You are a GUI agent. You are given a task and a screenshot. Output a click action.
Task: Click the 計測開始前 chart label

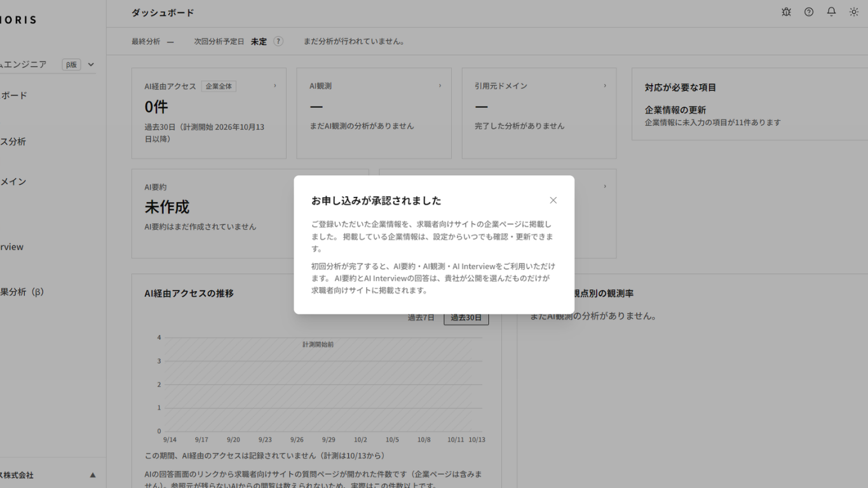coord(318,344)
